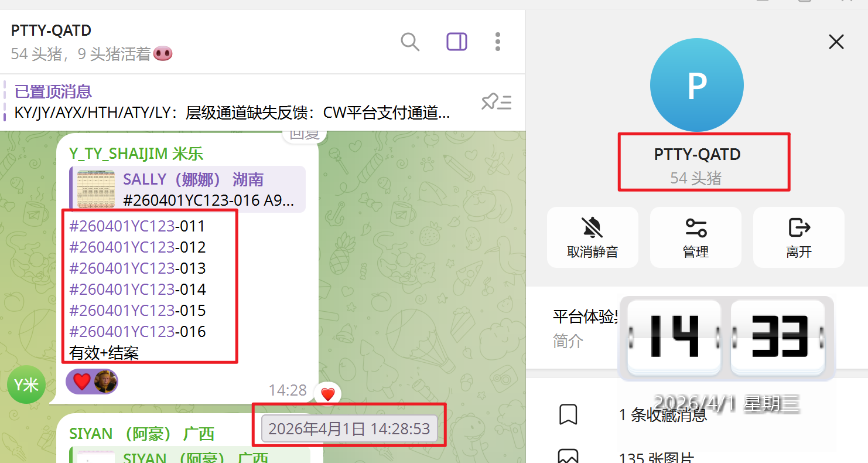Toggle the right sidebar panel icon
868x463 pixels.
click(457, 42)
